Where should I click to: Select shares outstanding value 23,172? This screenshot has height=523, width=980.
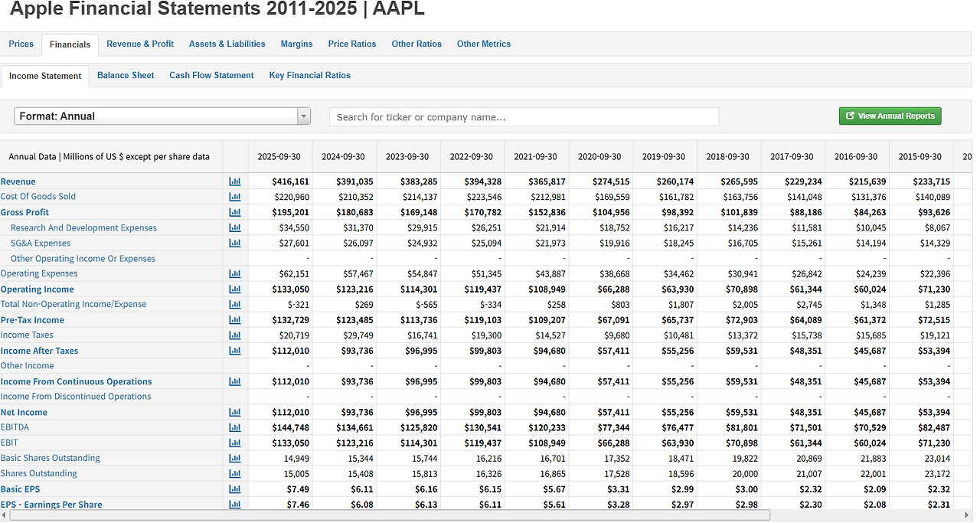(936, 473)
